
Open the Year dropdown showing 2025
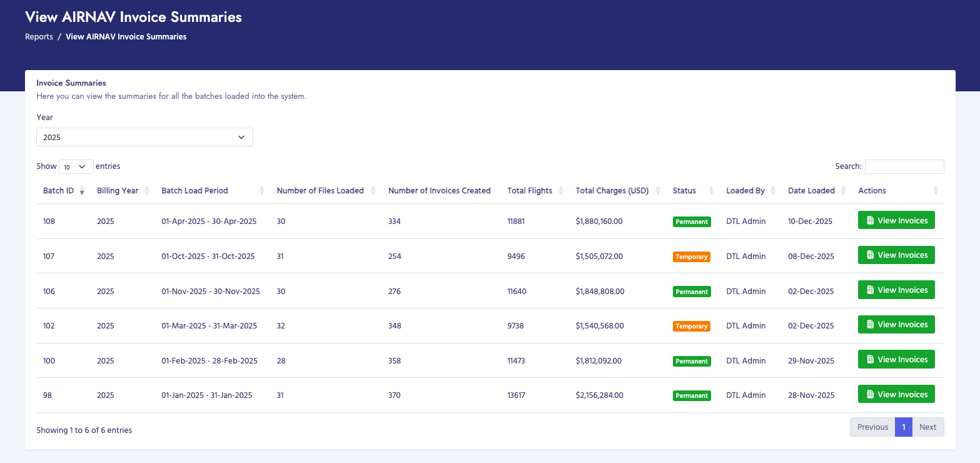(x=144, y=136)
